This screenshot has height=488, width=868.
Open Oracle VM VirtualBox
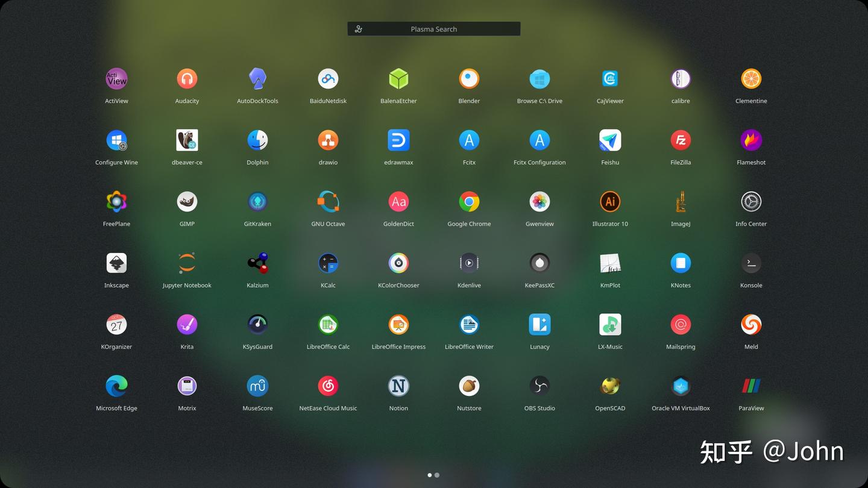[681, 386]
